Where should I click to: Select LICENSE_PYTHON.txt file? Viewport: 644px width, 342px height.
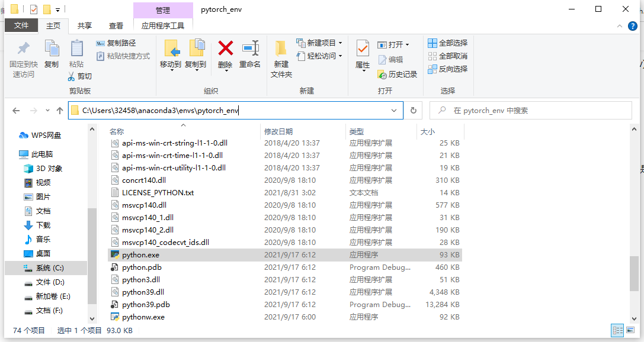tap(284, 193)
